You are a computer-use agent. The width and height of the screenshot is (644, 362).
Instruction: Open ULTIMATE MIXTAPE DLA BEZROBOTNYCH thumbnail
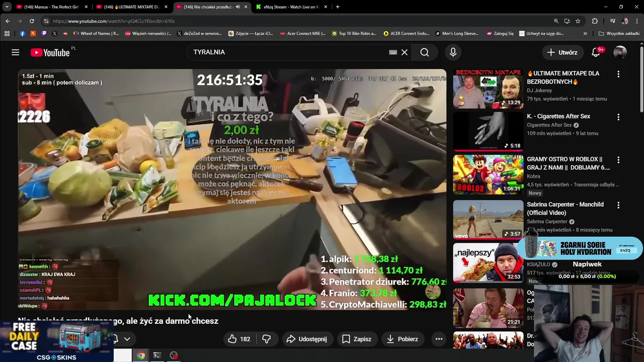pyautogui.click(x=488, y=89)
